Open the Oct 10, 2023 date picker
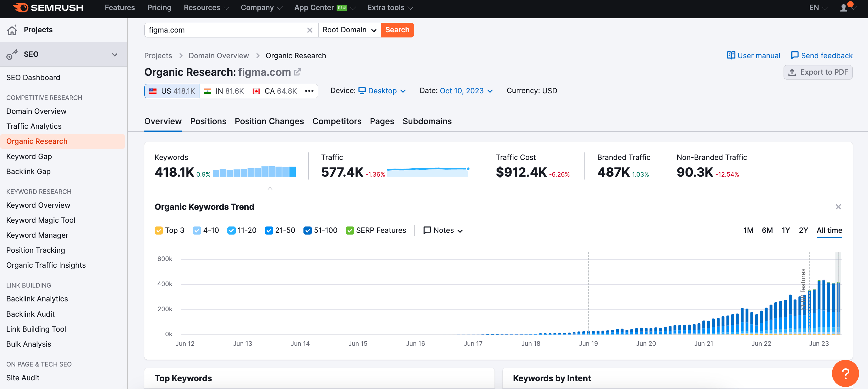Viewport: 868px width, 389px height. [x=466, y=90]
